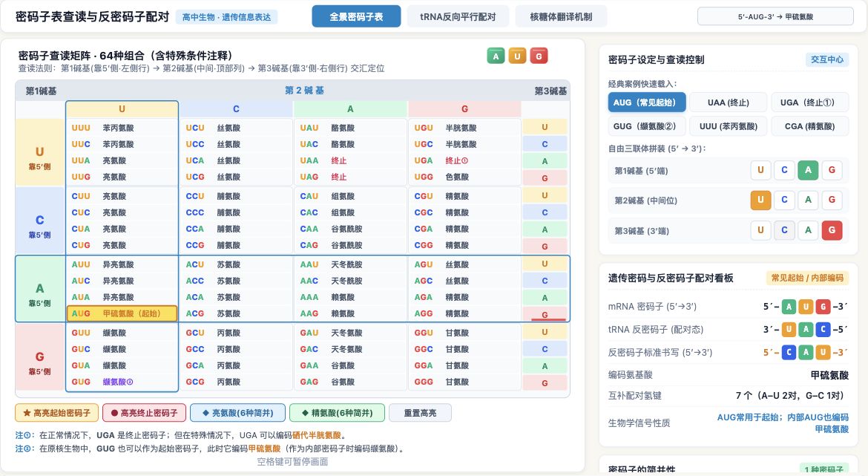Click GAU 天冬氨酸 codon cell

350,333
